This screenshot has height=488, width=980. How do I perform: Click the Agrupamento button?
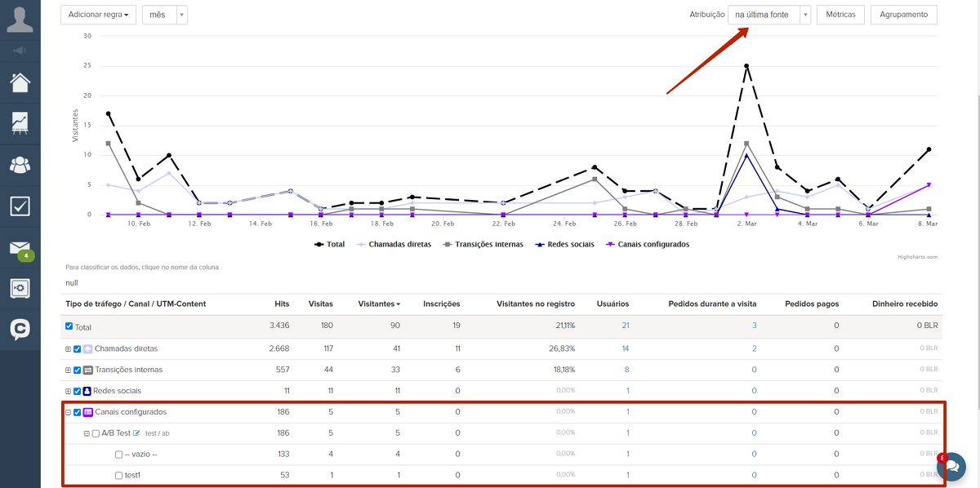click(903, 15)
